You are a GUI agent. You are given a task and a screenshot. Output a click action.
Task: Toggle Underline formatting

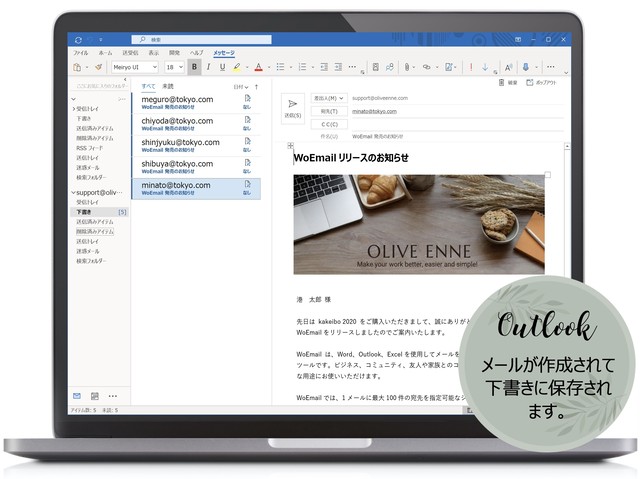[x=222, y=67]
